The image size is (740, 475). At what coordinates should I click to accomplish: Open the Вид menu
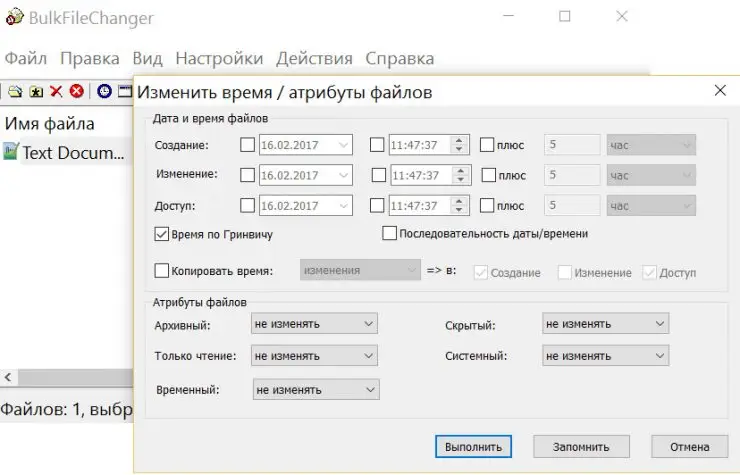tap(147, 59)
